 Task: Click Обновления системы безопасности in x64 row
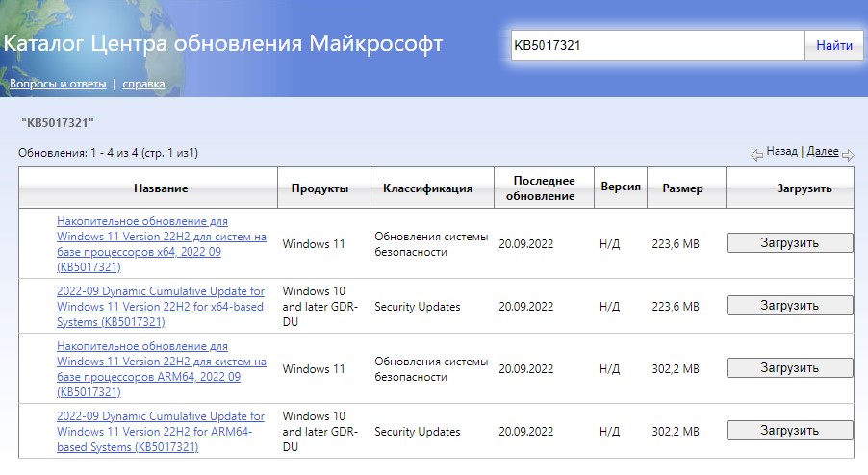pos(431,244)
